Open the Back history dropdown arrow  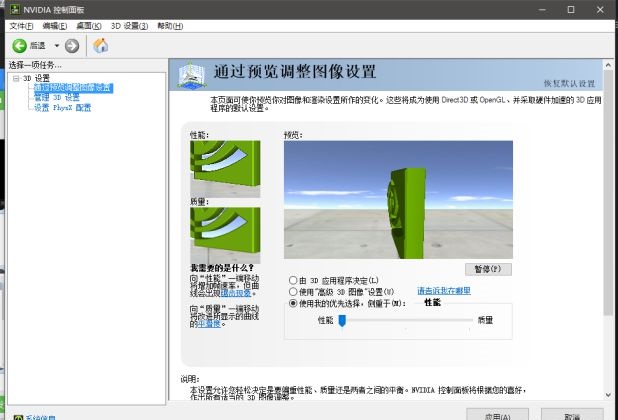point(57,46)
